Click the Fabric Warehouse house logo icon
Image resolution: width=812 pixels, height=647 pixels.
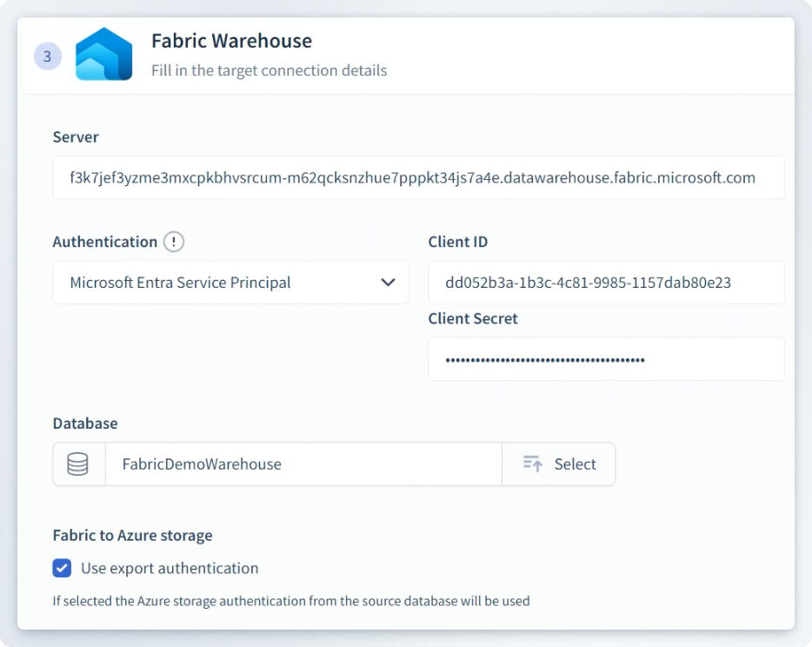coord(103,55)
